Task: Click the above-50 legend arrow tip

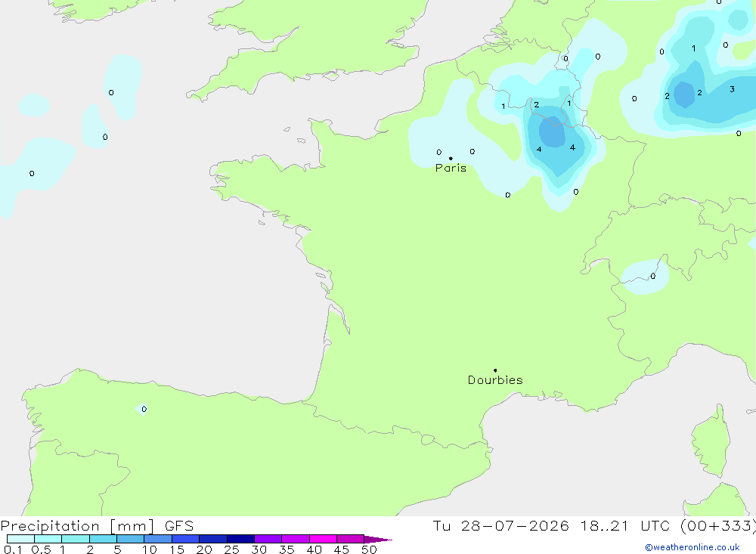Action: 379,540
